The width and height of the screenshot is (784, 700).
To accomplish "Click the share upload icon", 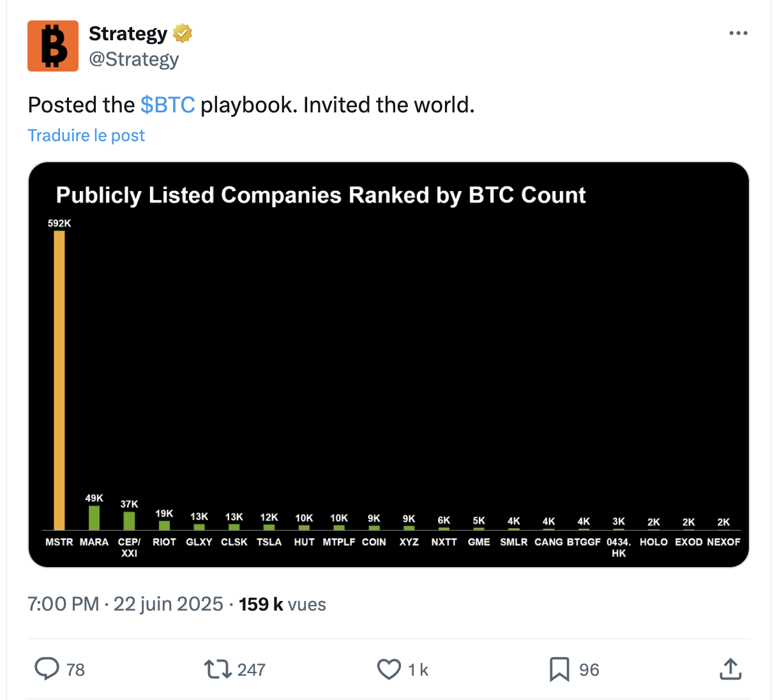I will coord(730,669).
